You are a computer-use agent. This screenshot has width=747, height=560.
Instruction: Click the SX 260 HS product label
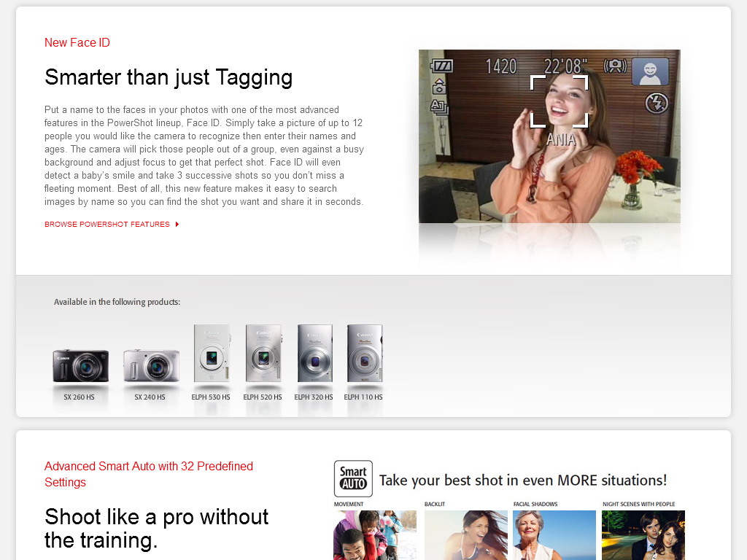pyautogui.click(x=79, y=397)
